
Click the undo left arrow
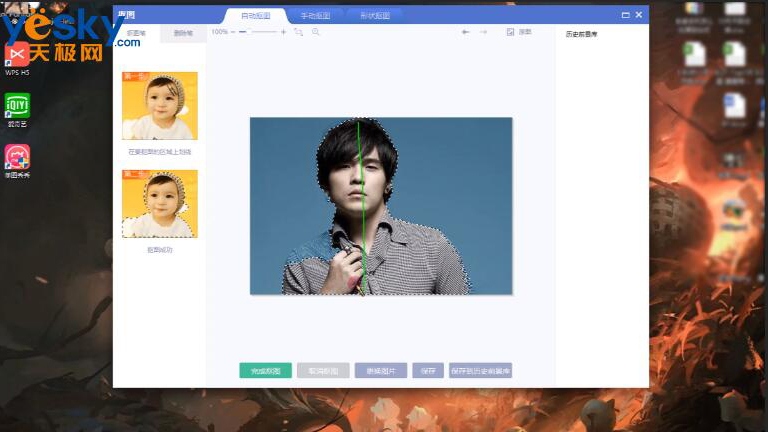465,32
